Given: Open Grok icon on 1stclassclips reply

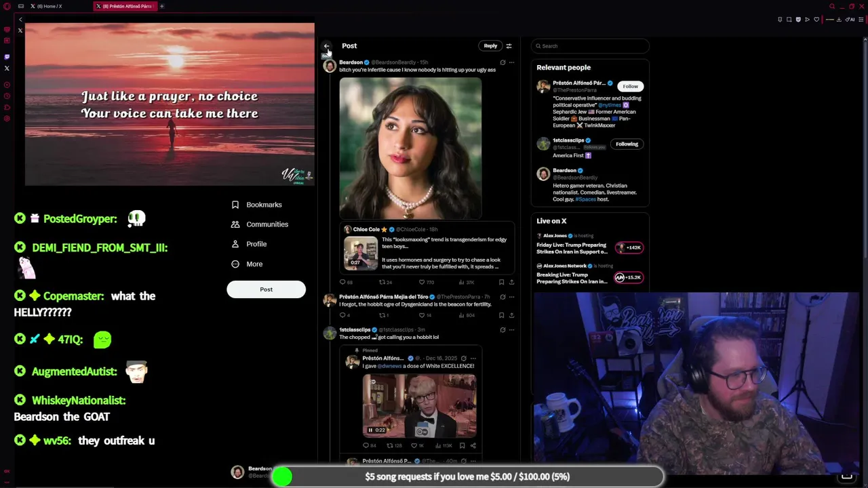Looking at the screenshot, I should coord(502,330).
